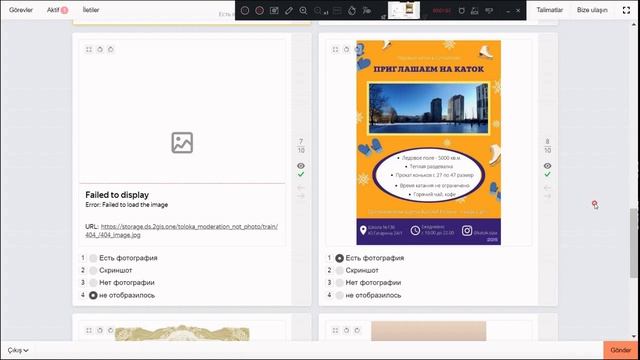Expand the failed image in task 7 to fullscreen

89,49
